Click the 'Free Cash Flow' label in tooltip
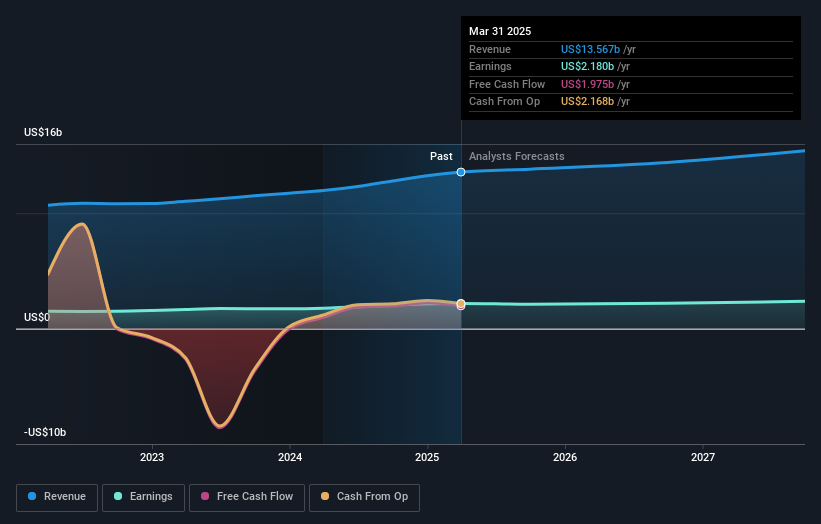Viewport: 821px width, 524px height. pos(507,84)
